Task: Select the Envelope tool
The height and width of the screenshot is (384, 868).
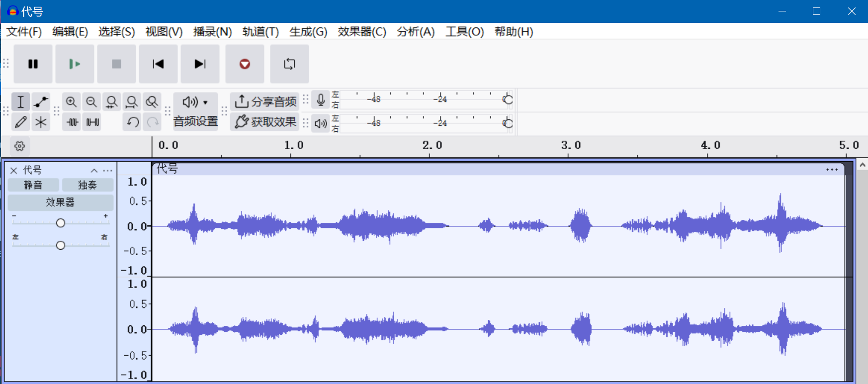Action: click(41, 102)
